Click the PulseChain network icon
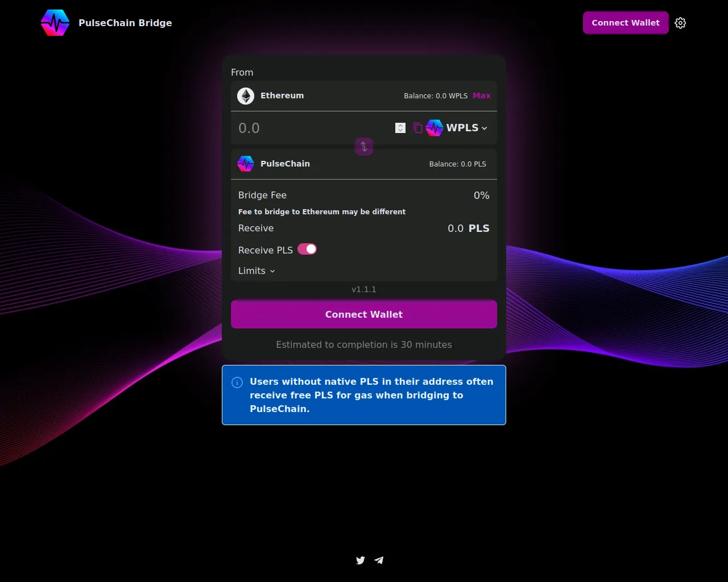Viewport: 728px width, 582px height. pos(246,164)
